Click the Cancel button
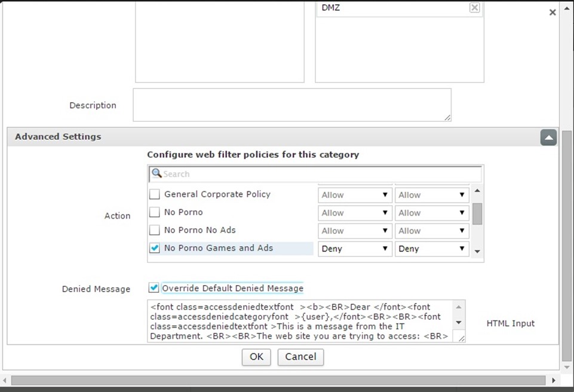The image size is (574, 392). (300, 357)
